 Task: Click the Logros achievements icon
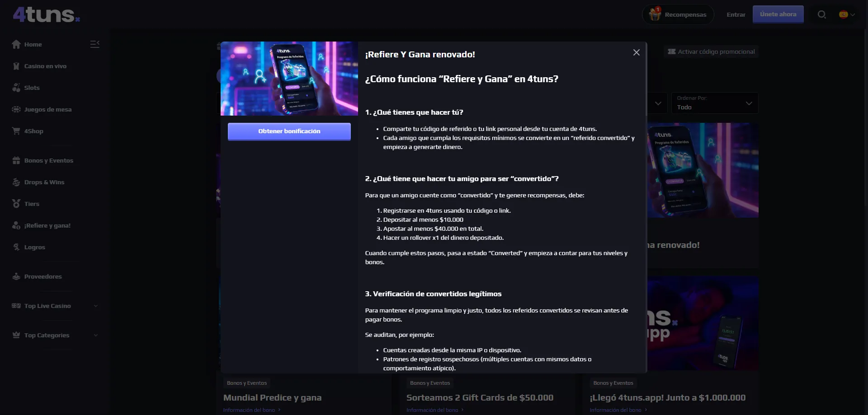16,247
